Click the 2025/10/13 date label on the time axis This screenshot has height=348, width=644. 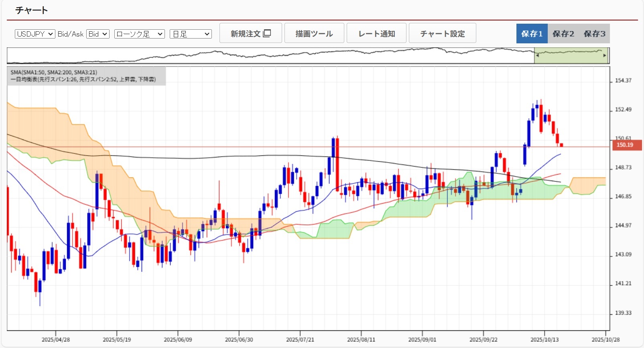click(544, 340)
